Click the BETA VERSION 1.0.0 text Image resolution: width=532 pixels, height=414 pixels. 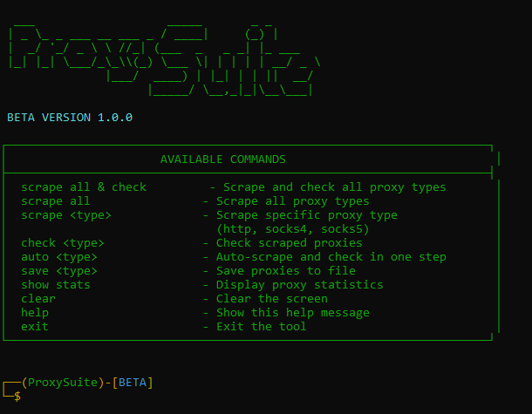tap(70, 117)
